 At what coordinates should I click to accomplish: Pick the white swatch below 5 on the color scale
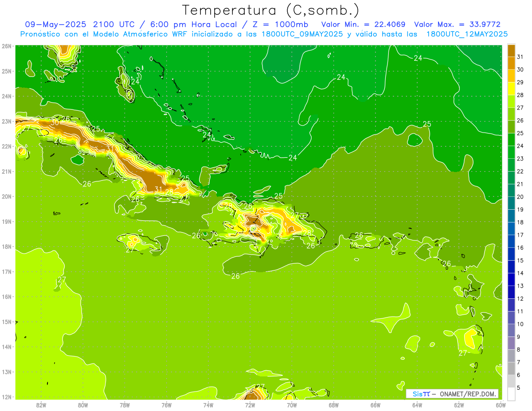click(512, 394)
